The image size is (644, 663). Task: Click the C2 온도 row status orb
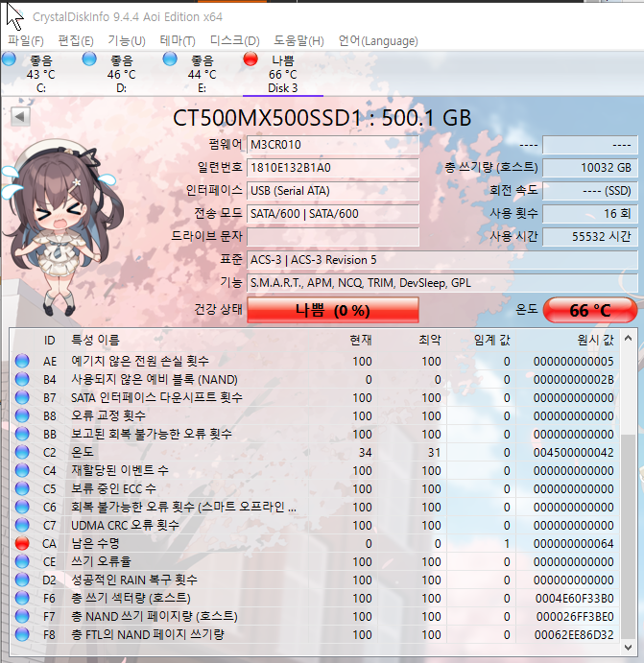[22, 452]
